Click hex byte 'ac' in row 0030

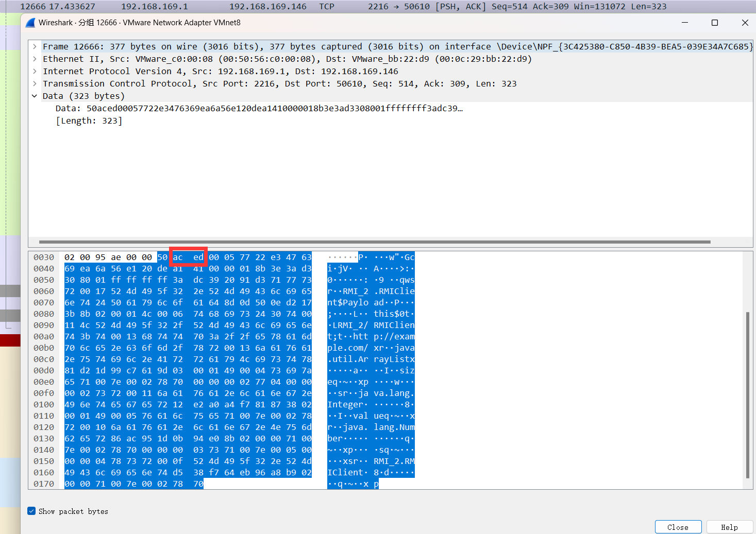178,257
